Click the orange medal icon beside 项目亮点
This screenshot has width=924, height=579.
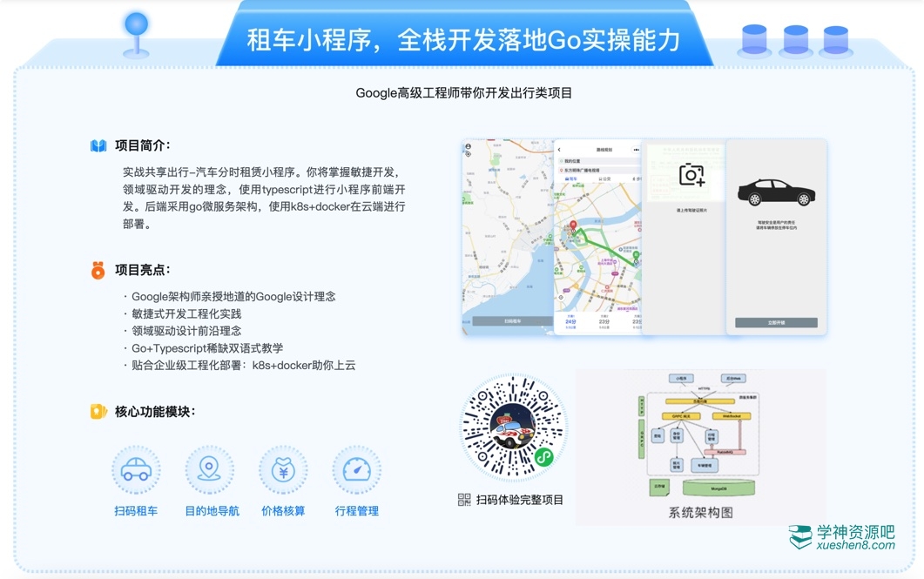click(x=98, y=270)
